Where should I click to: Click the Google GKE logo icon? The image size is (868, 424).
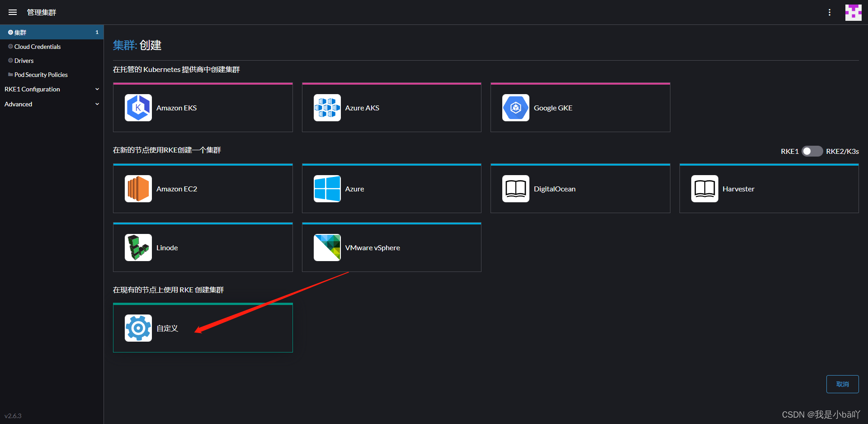tap(516, 108)
